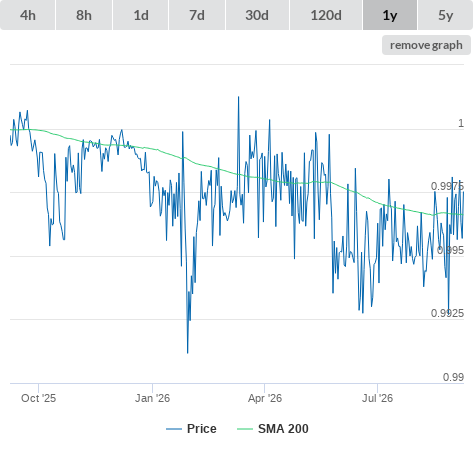
Task: Click the remove graph button
Action: [426, 45]
